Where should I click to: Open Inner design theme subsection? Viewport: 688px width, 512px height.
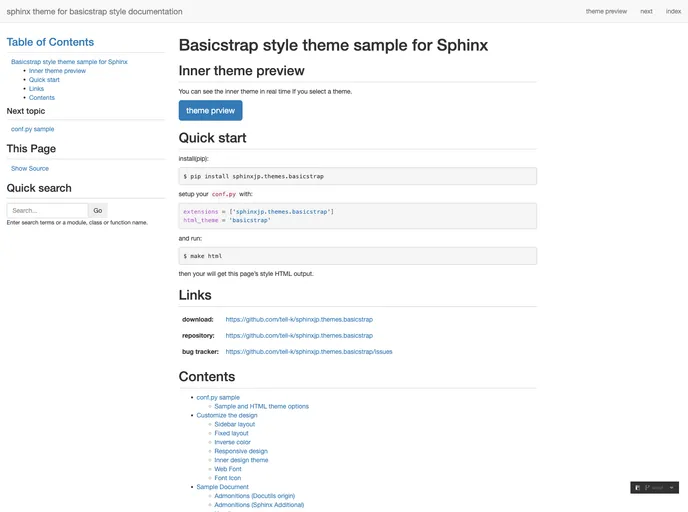241,460
